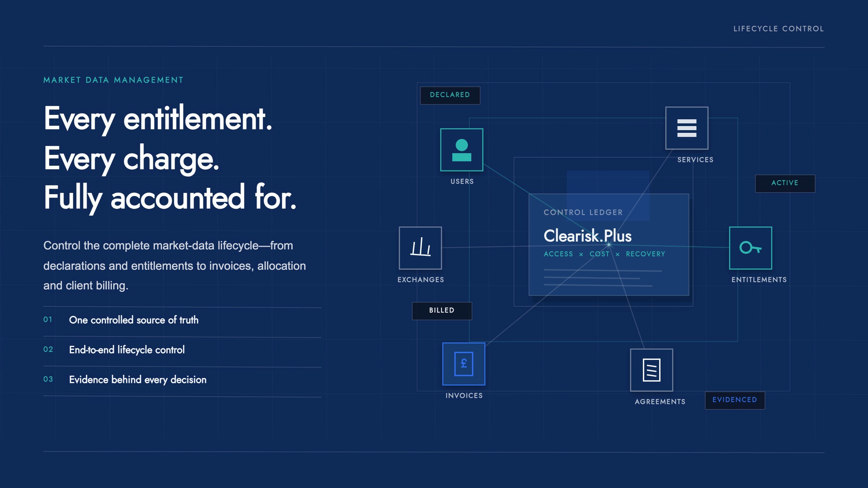The height and width of the screenshot is (488, 868).
Task: Click the EVIDENCED status tag
Action: [735, 400]
